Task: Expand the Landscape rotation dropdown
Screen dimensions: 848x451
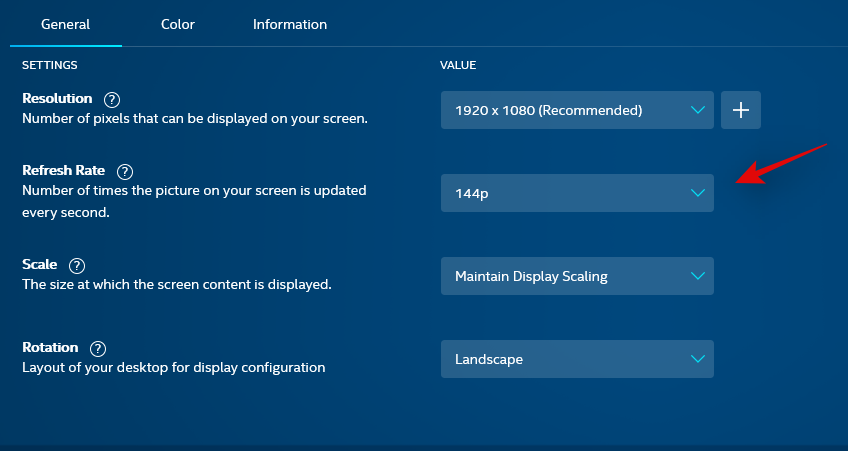Action: click(x=577, y=359)
